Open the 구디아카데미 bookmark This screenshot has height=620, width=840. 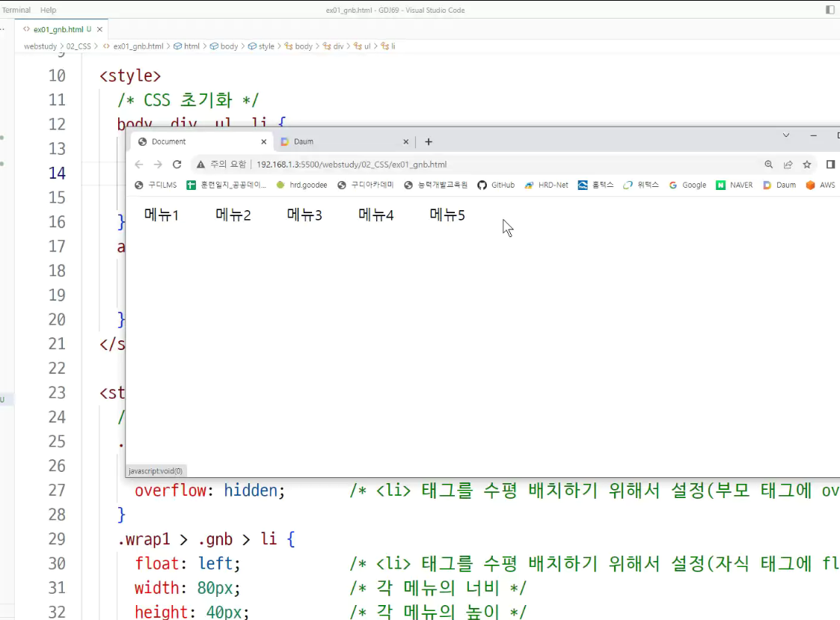point(365,185)
